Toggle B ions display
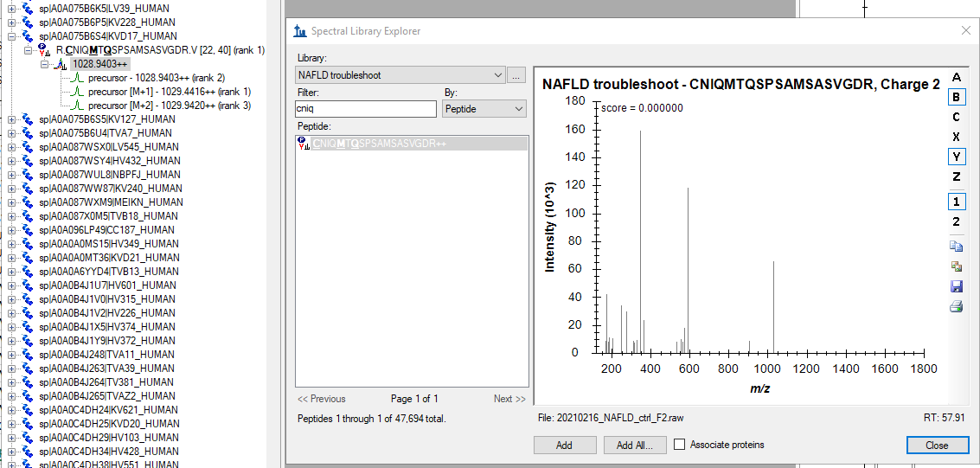The width and height of the screenshot is (980, 468). tap(956, 97)
